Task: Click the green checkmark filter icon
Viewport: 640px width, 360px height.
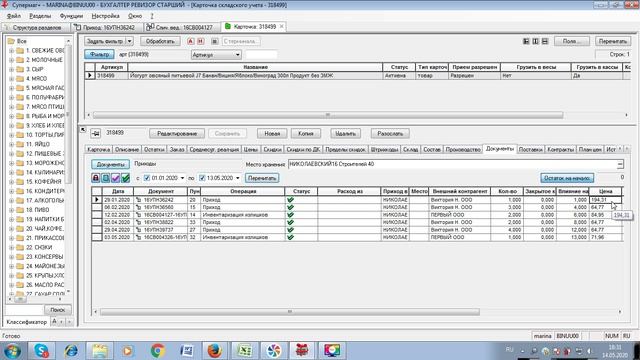Action: click(x=125, y=178)
